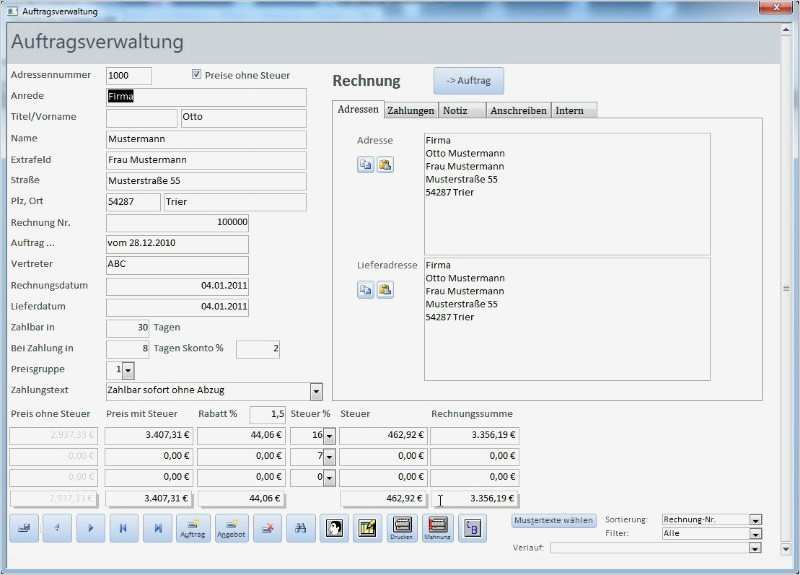Go to the next record arrow

(91, 528)
